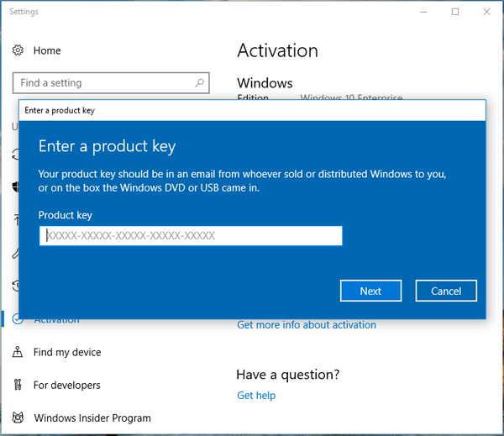This screenshot has width=504, height=436.
Task: Open Get more info about activation link
Action: (x=307, y=325)
